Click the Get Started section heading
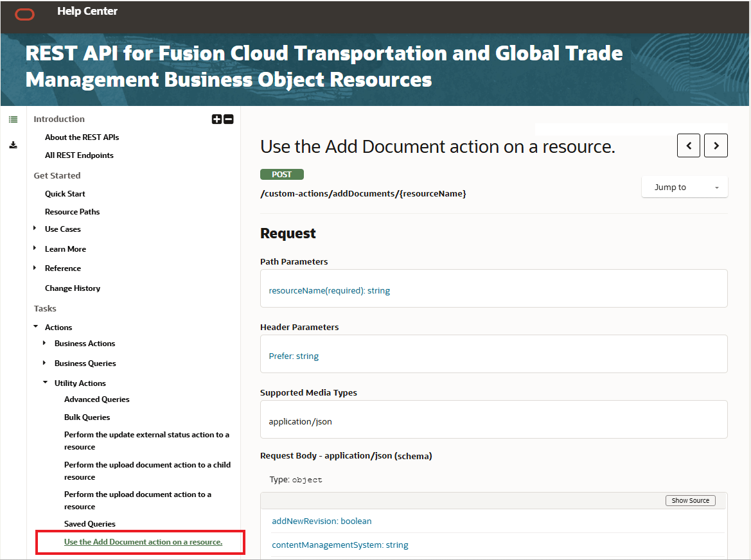 (57, 176)
